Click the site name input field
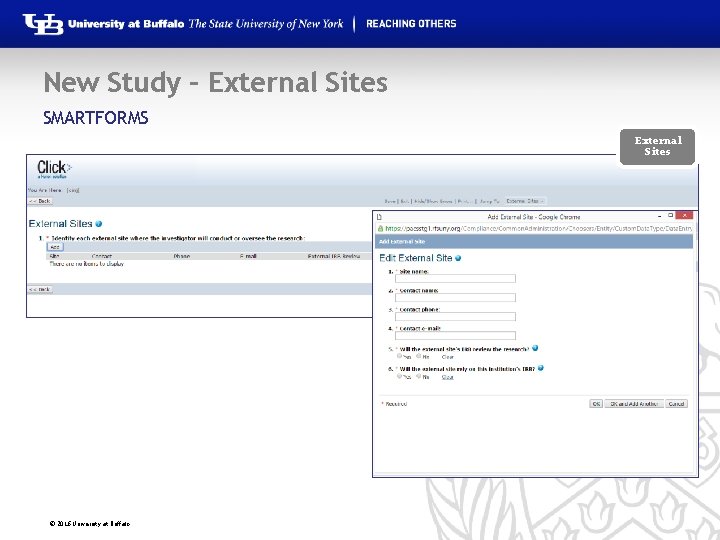This screenshot has width=720, height=540. coord(455,278)
